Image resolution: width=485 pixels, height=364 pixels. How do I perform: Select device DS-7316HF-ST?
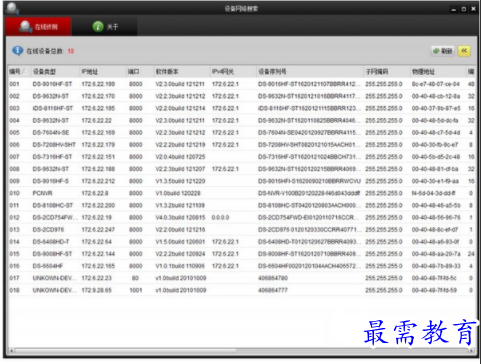pos(52,157)
